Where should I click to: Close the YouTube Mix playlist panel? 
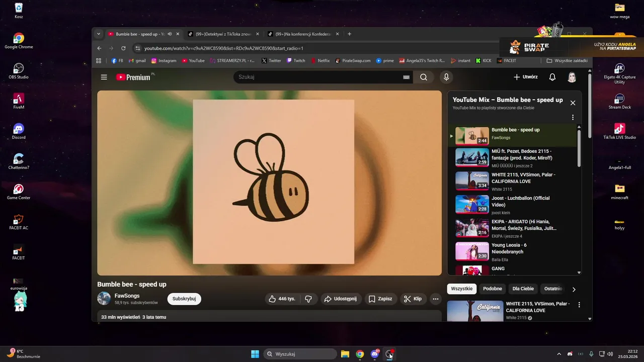[x=573, y=103]
